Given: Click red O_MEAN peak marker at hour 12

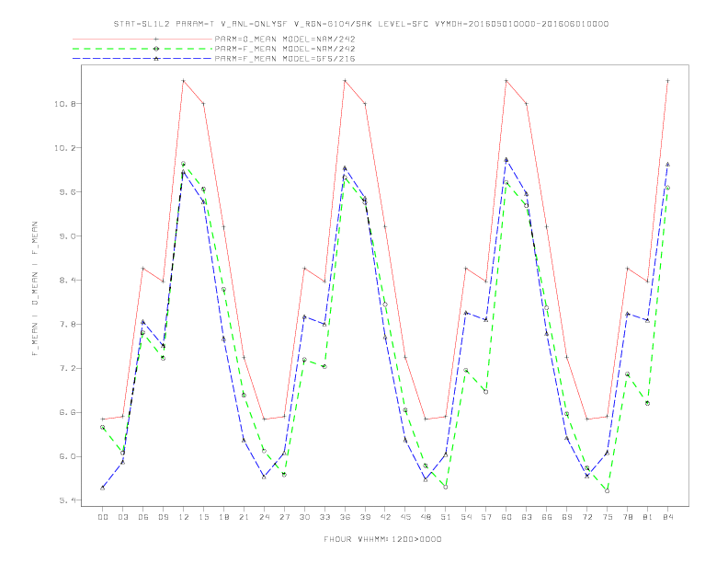Looking at the screenshot, I should tap(184, 81).
